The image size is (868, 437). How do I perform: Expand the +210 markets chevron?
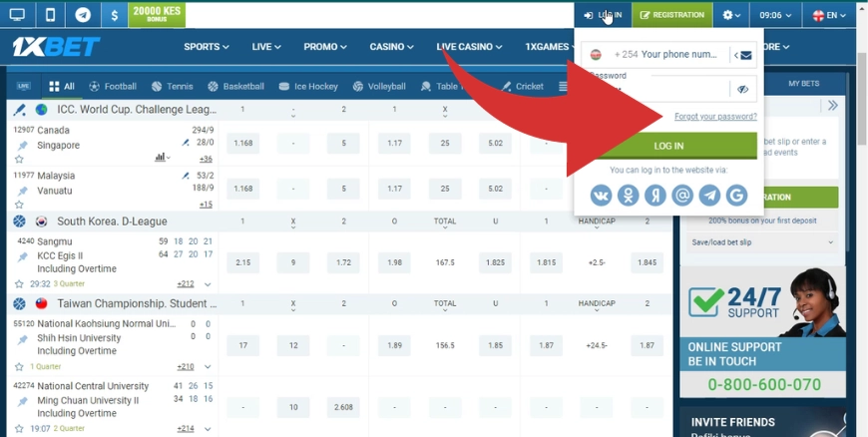point(208,366)
